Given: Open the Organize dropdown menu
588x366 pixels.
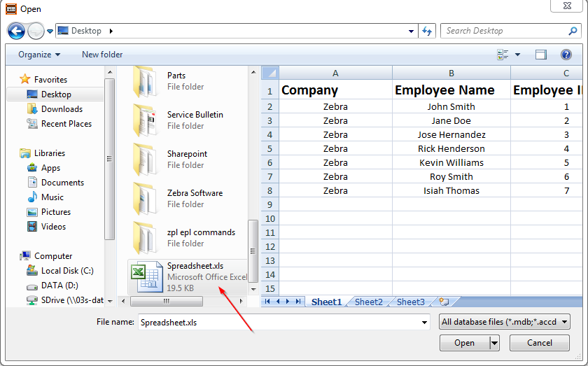Looking at the screenshot, I should [x=39, y=55].
